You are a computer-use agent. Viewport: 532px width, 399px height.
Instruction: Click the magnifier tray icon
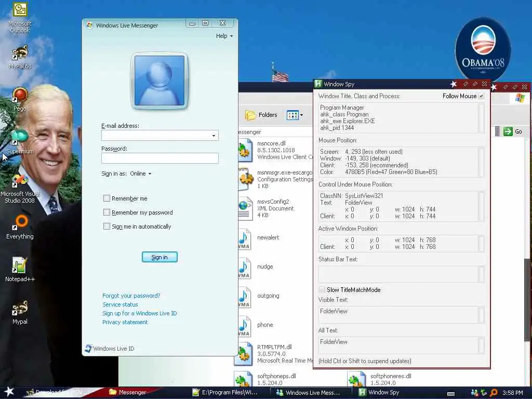494,393
